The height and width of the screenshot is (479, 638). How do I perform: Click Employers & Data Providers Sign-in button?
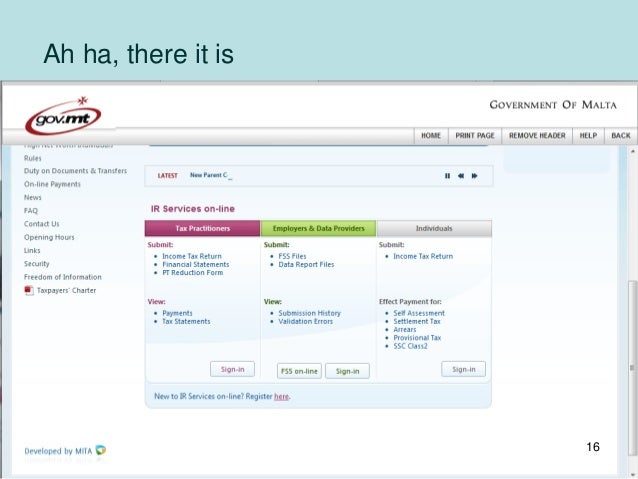[x=347, y=371]
